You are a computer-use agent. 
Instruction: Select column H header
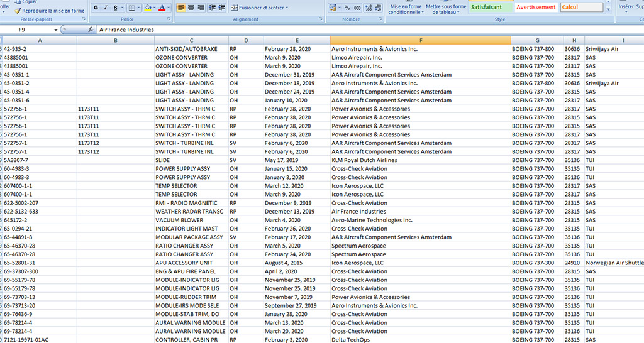(574, 40)
